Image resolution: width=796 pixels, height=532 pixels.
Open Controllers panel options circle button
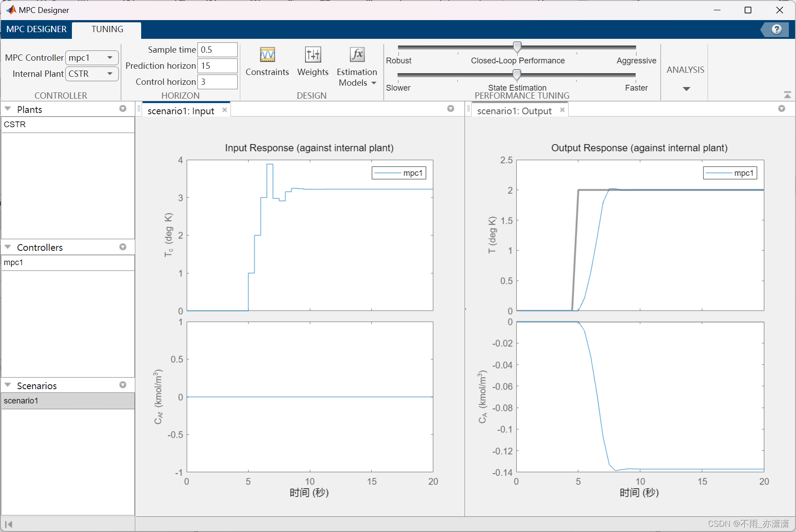click(x=123, y=247)
